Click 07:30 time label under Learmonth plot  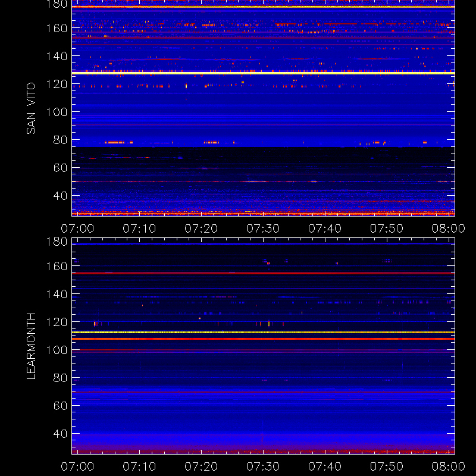point(263,466)
